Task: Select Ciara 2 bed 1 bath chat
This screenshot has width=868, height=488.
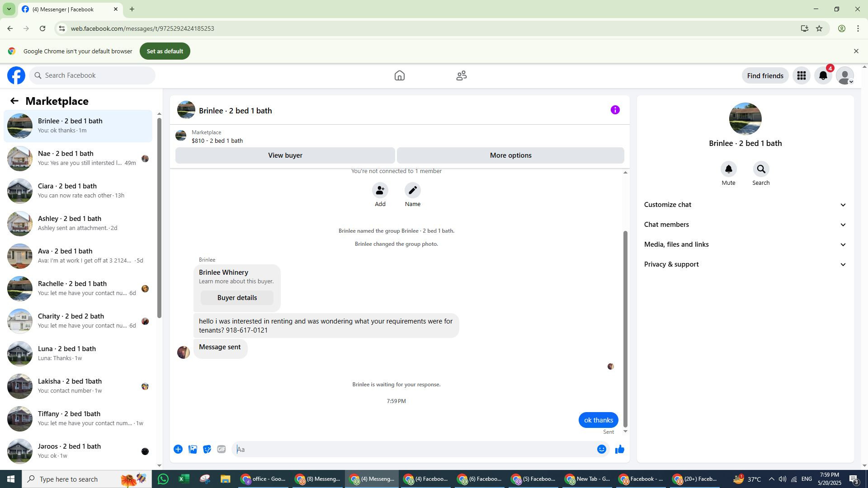Action: tap(78, 191)
